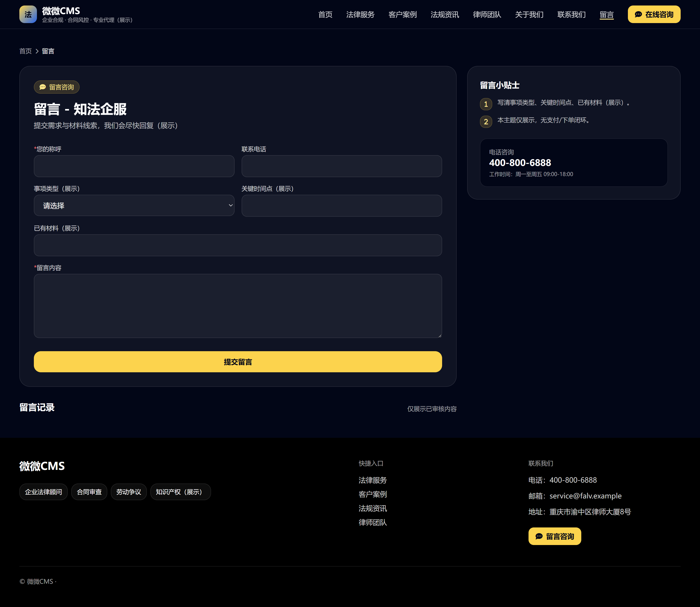Select 客户案例 in the navigation bar
The height and width of the screenshot is (607, 700).
click(402, 15)
